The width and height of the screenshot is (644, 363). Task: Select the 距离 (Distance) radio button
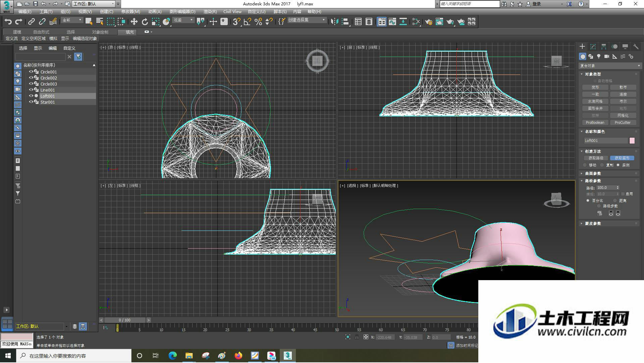tap(615, 201)
